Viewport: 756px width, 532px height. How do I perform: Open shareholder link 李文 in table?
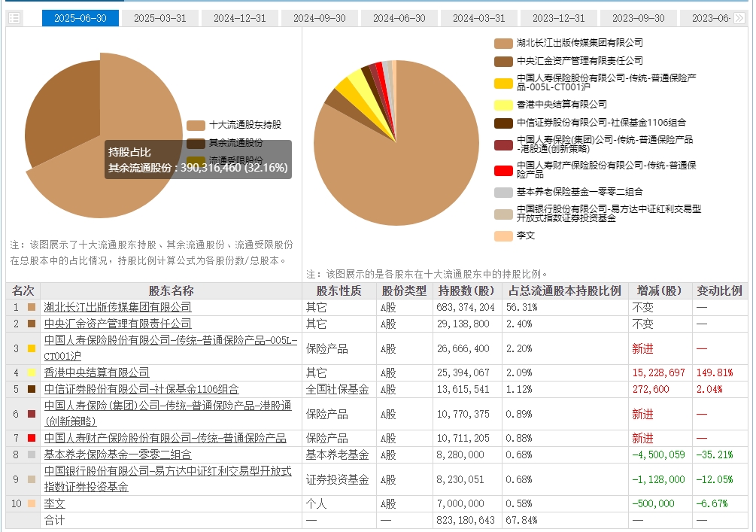(54, 504)
